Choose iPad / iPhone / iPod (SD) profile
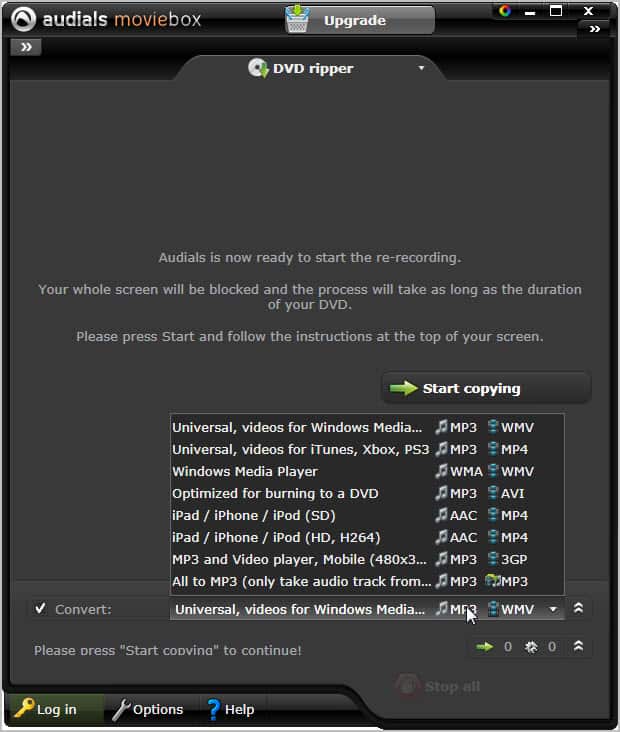 [x=367, y=515]
